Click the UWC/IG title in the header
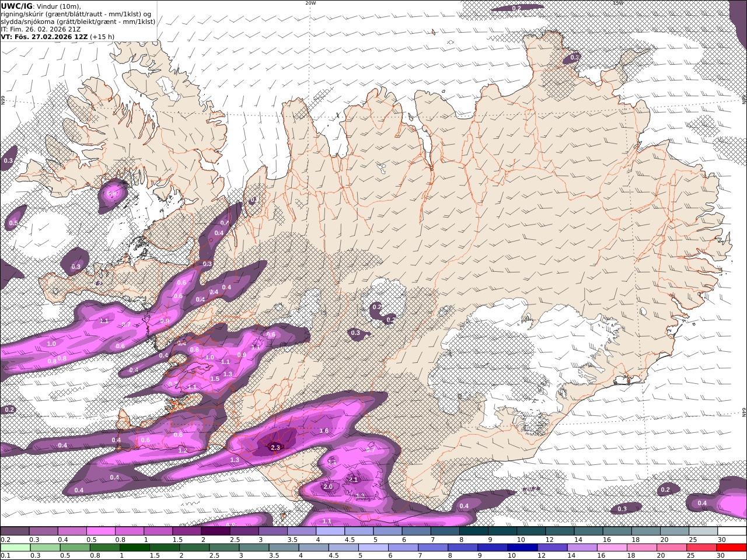This screenshot has height=560, width=747. click(16, 6)
